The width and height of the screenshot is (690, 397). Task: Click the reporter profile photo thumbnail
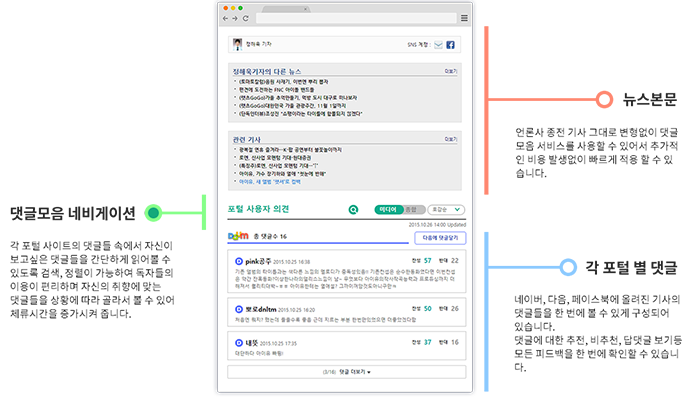tap(238, 44)
